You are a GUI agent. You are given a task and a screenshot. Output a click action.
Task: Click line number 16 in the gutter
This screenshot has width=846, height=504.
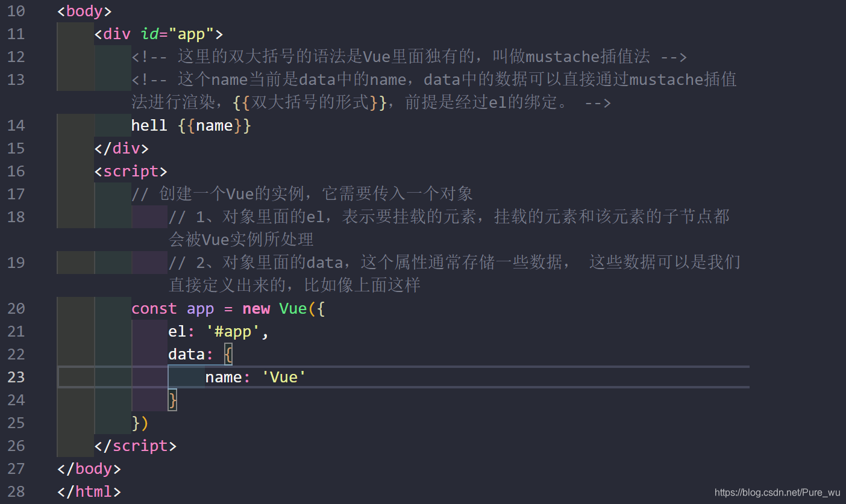click(16, 171)
